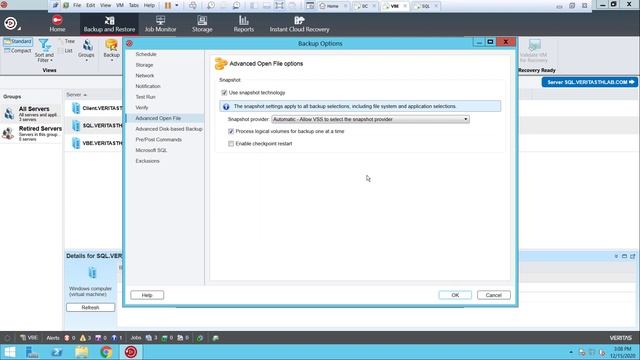640x360 pixels.
Task: Select the Compact view option
Action: tap(18, 51)
